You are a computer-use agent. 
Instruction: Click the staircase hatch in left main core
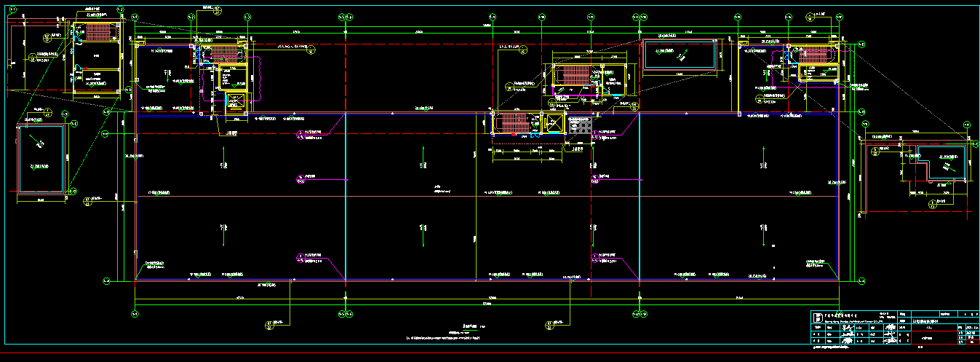pos(226,55)
